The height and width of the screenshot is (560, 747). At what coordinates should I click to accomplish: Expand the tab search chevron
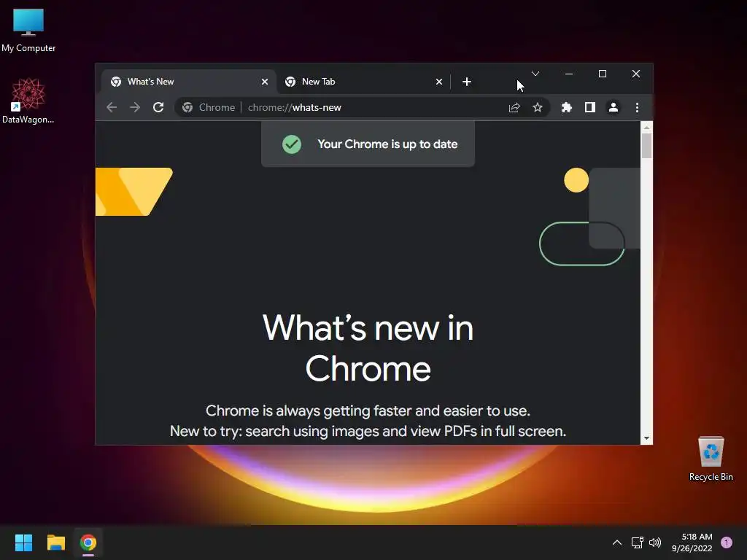pyautogui.click(x=535, y=74)
